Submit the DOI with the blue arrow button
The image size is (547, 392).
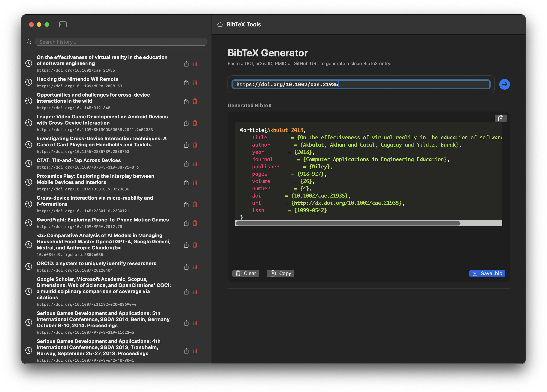504,84
